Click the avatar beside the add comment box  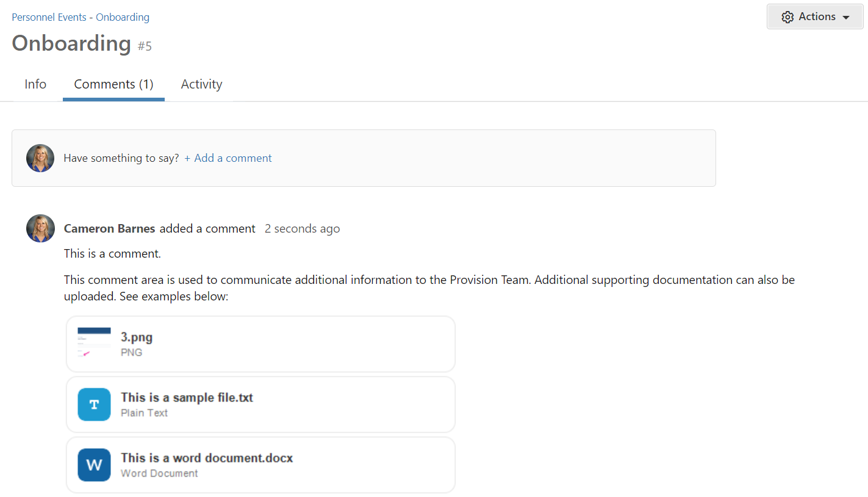[40, 158]
